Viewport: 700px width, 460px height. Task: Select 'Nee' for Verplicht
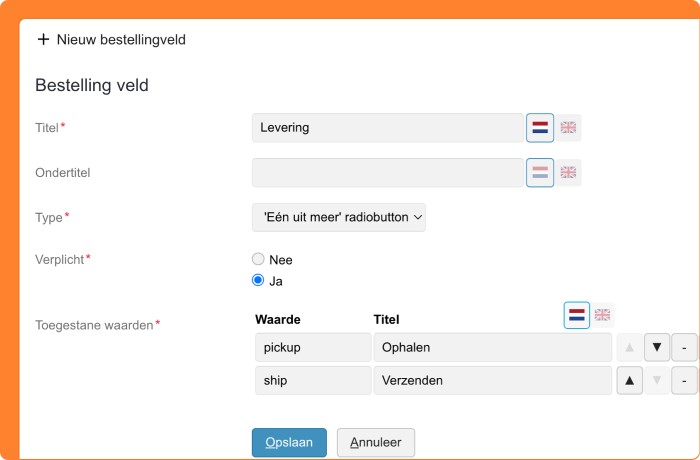(x=258, y=260)
